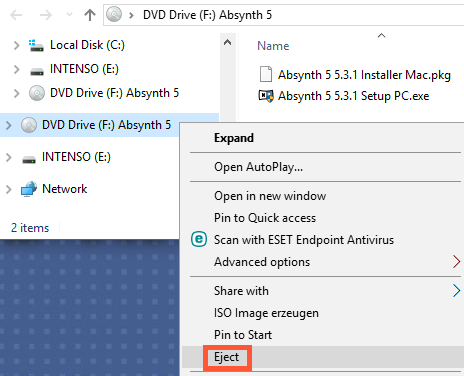Click the lower INTENSO (E:) drive icon
464x376 pixels.
[x=29, y=160]
